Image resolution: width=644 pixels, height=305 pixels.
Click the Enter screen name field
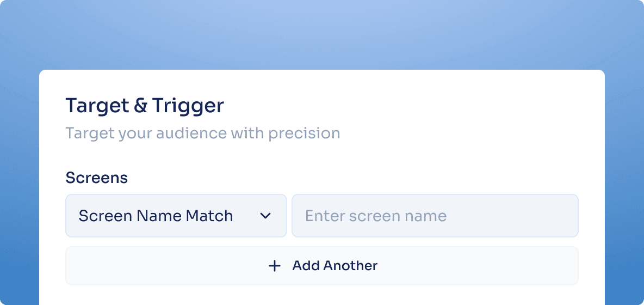(x=435, y=216)
